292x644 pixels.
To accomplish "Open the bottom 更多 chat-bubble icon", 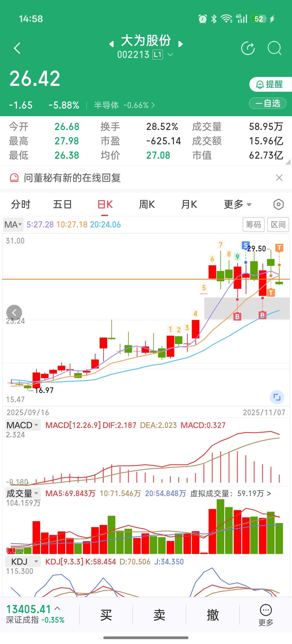I will (x=266, y=615).
